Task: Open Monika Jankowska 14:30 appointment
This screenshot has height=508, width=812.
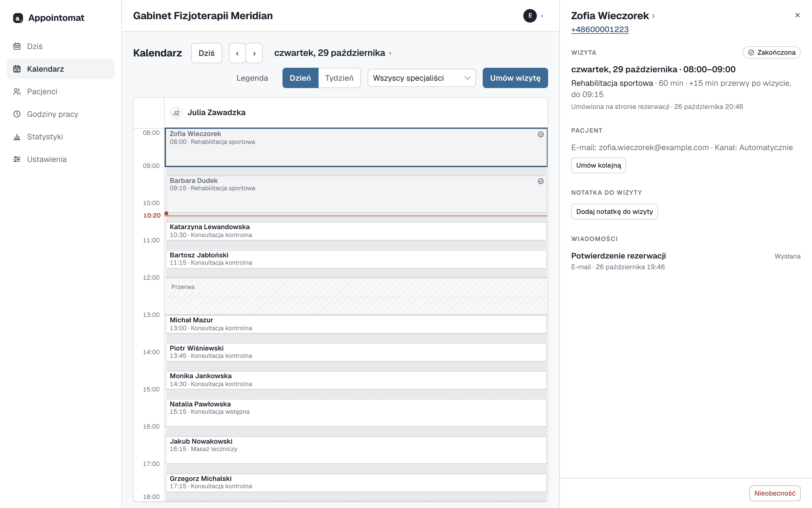Action: (x=356, y=380)
